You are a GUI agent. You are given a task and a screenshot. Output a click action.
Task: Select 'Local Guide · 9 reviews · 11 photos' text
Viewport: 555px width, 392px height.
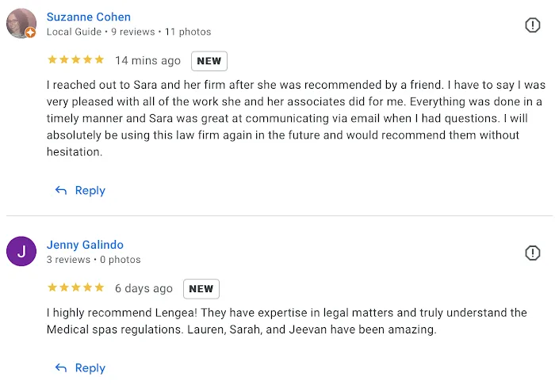128,32
